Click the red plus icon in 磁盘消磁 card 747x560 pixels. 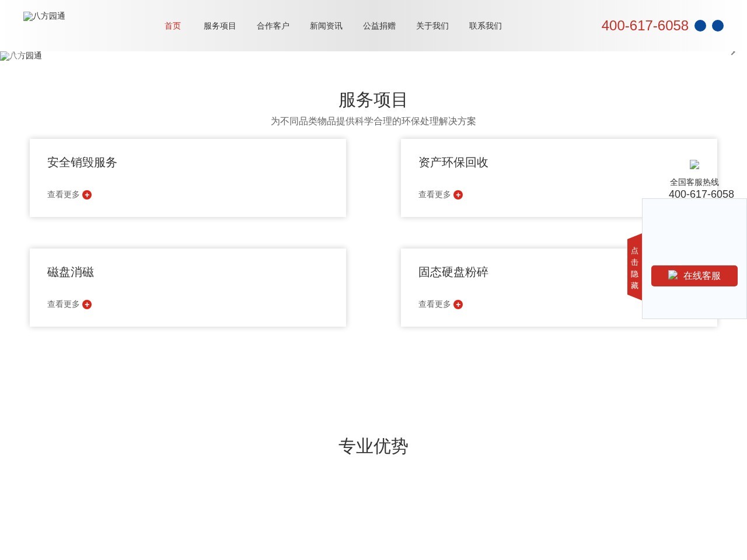tap(87, 304)
